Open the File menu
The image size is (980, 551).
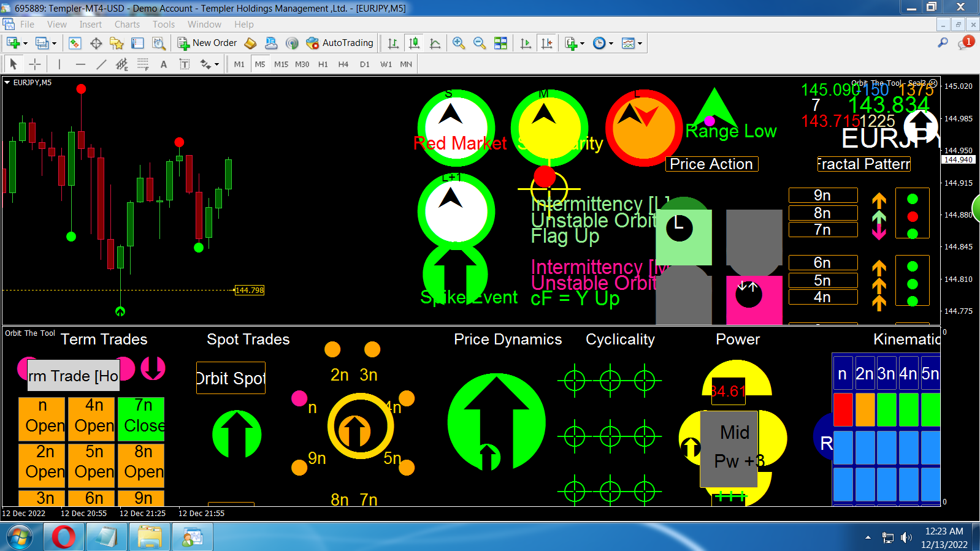[27, 25]
